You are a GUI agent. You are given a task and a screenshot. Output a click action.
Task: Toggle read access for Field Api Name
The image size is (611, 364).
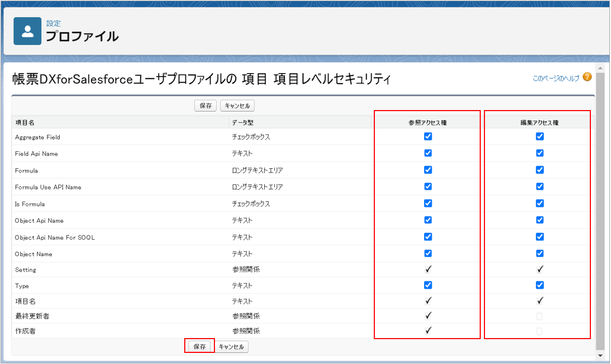click(428, 153)
